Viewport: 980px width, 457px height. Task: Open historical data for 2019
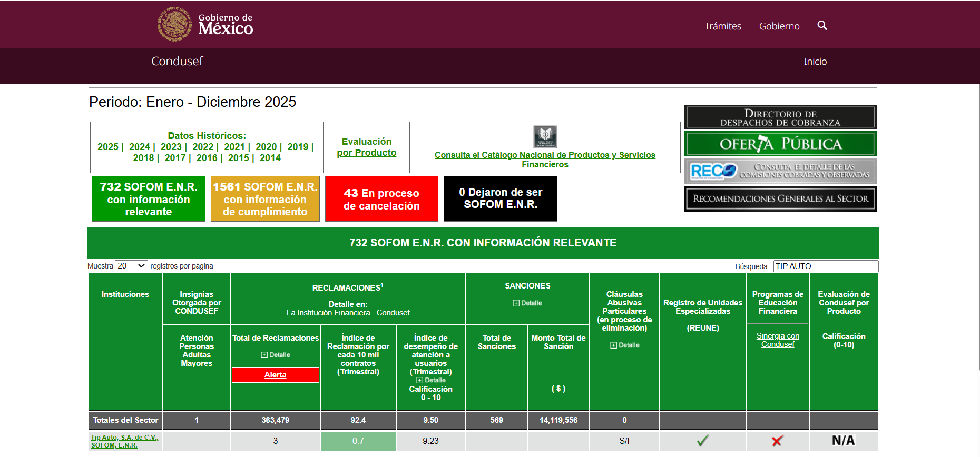[298, 147]
